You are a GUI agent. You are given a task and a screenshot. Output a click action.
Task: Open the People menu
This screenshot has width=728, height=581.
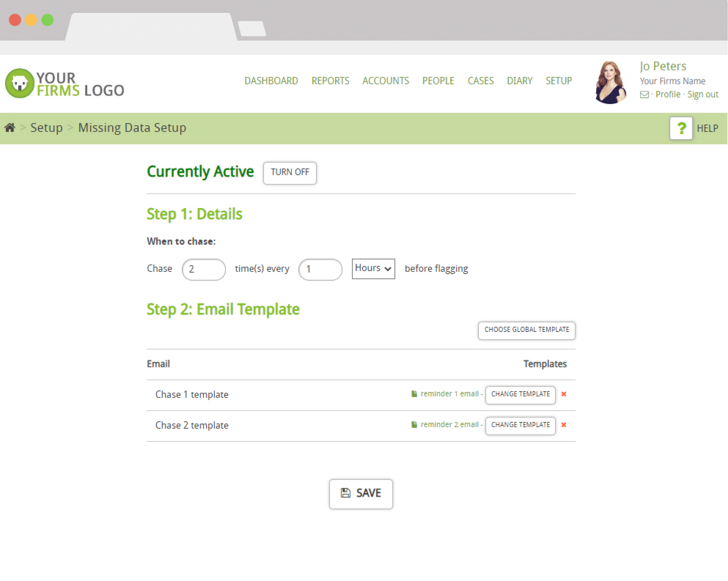[438, 81]
